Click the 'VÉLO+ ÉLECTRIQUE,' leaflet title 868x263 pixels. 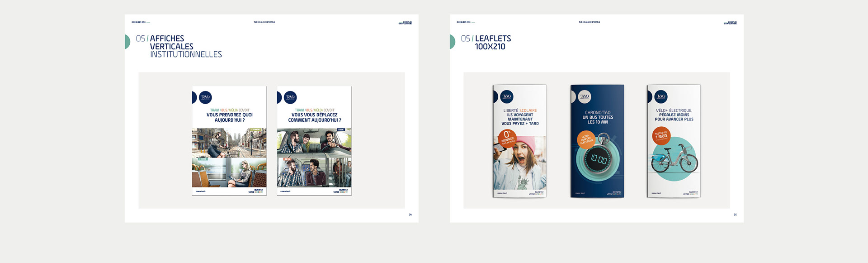674,110
